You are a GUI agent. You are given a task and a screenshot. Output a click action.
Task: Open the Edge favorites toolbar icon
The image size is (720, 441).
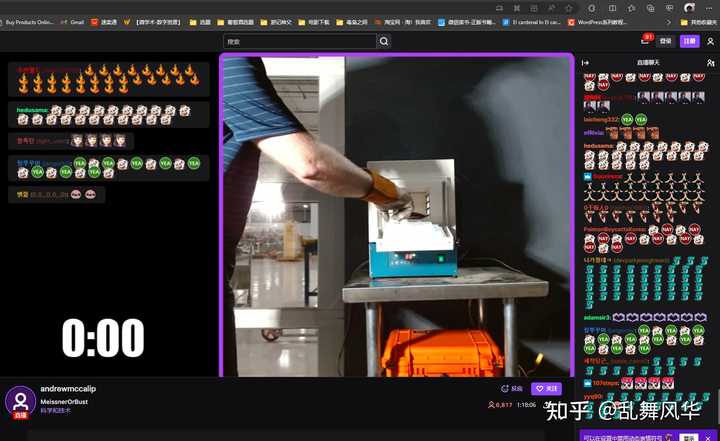pos(631,8)
